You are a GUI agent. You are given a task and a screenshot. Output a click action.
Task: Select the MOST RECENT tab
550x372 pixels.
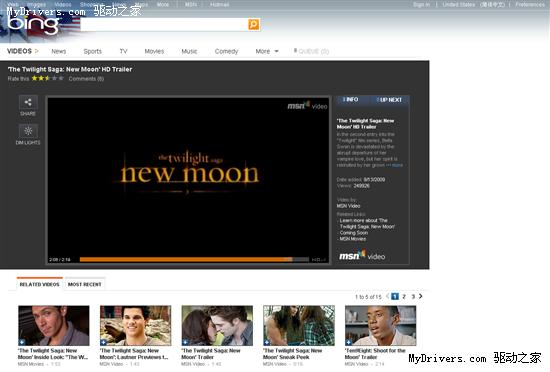[85, 284]
